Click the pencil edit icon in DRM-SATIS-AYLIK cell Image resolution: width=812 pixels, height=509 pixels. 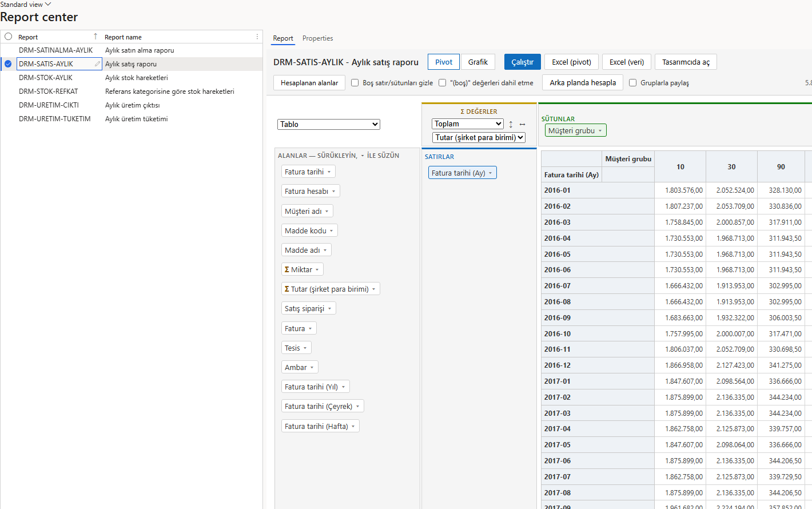97,64
